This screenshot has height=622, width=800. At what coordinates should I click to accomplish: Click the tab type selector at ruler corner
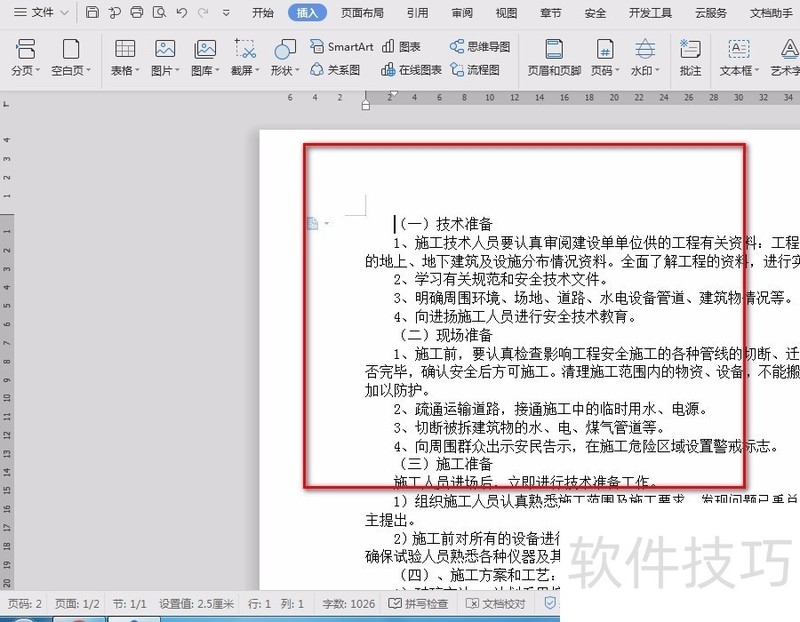pos(6,104)
